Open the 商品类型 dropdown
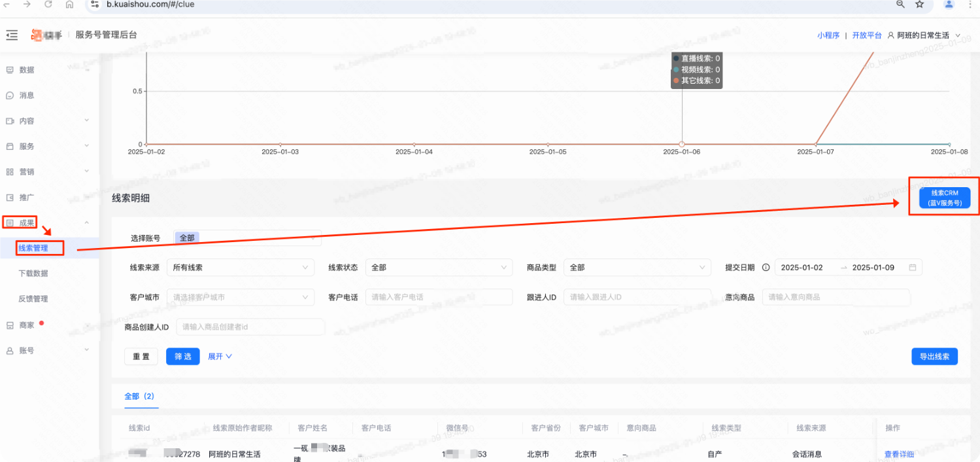 click(637, 268)
